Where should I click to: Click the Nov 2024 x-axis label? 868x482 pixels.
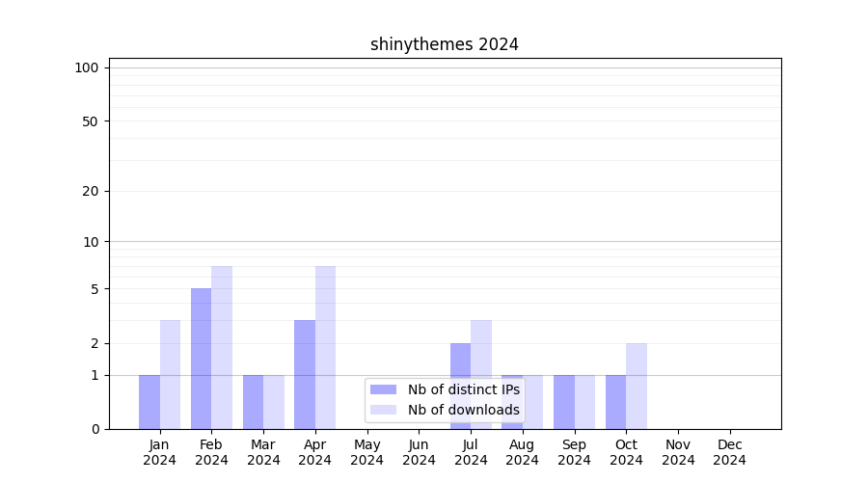tap(678, 452)
